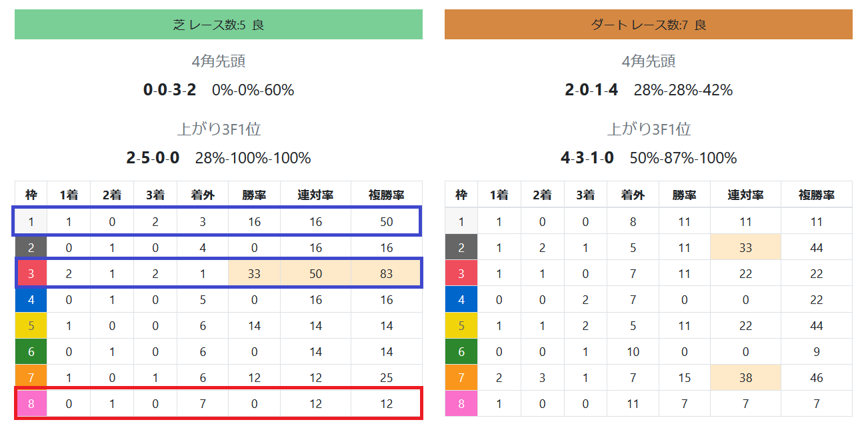Select yellow frame 5 cell in turf table

tap(31, 325)
